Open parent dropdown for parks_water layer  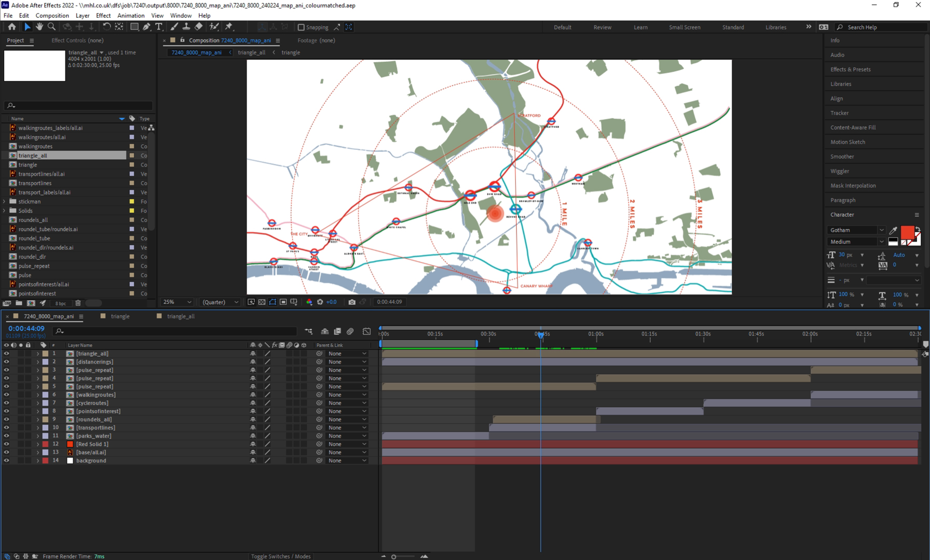(347, 436)
